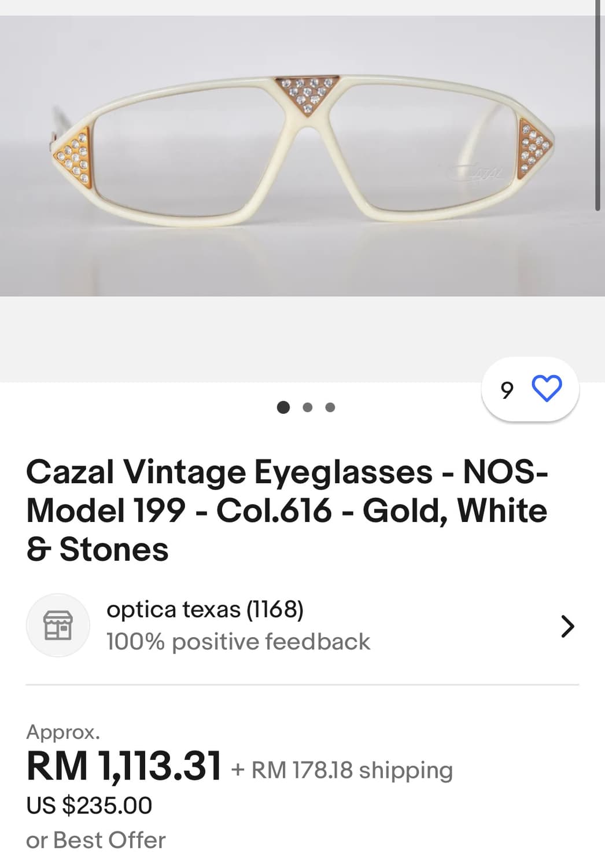This screenshot has width=605, height=868.
Task: Switch to the second image carousel dot
Action: (x=308, y=407)
